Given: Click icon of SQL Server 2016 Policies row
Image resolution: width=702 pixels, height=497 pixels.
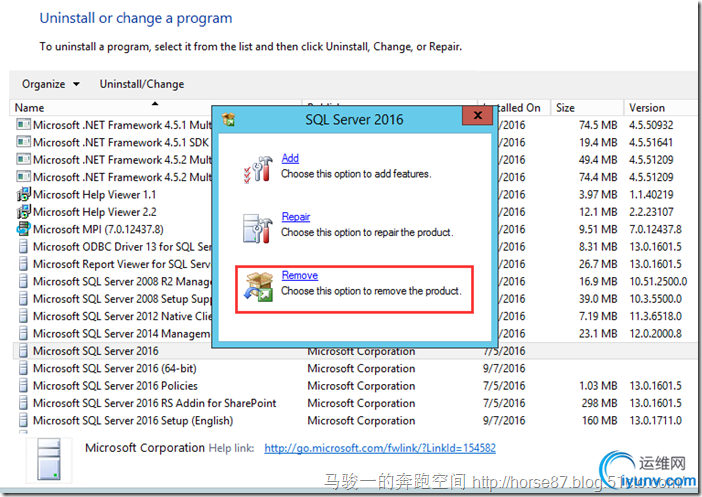Looking at the screenshot, I should point(23,386).
